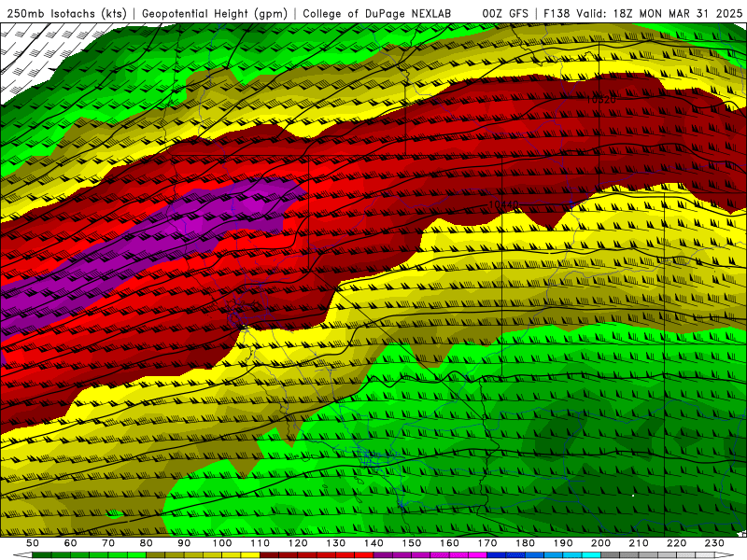747x560 pixels.
Task: Click the 80 value on the legend scale
Action: [x=147, y=543]
